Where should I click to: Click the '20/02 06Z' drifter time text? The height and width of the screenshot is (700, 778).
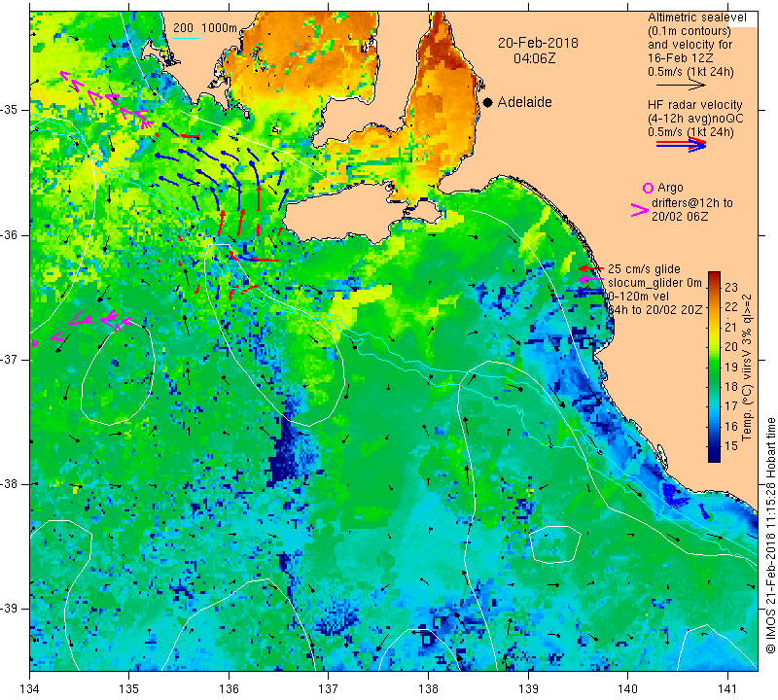tap(680, 217)
